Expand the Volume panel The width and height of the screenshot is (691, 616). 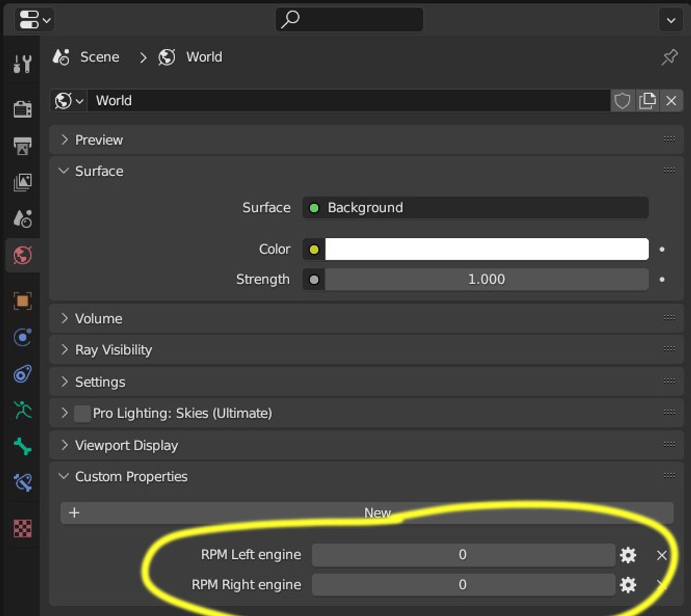(98, 319)
